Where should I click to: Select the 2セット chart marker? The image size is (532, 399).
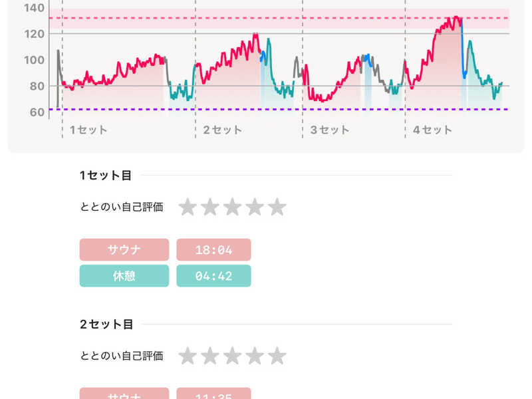click(222, 130)
